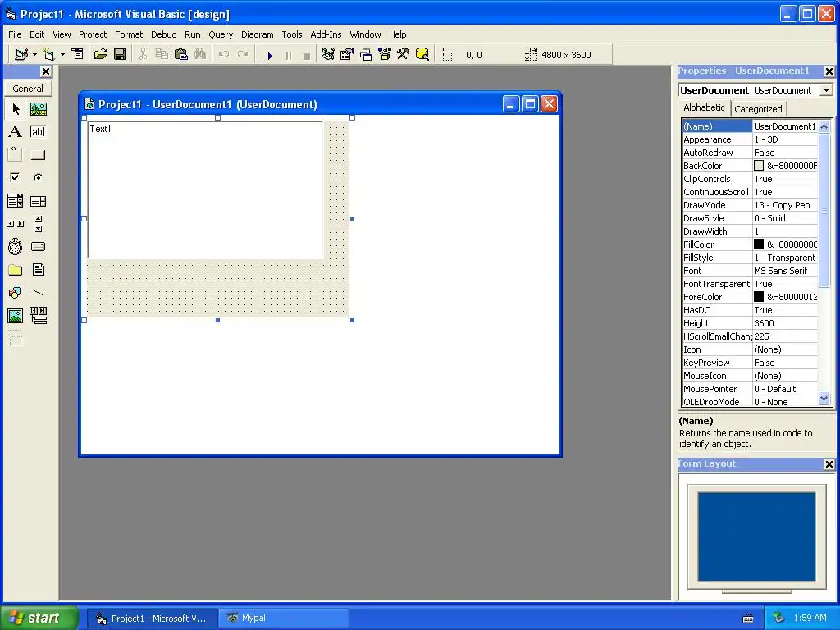Select the OptionButton control tool
The image size is (840, 630).
coord(38,177)
